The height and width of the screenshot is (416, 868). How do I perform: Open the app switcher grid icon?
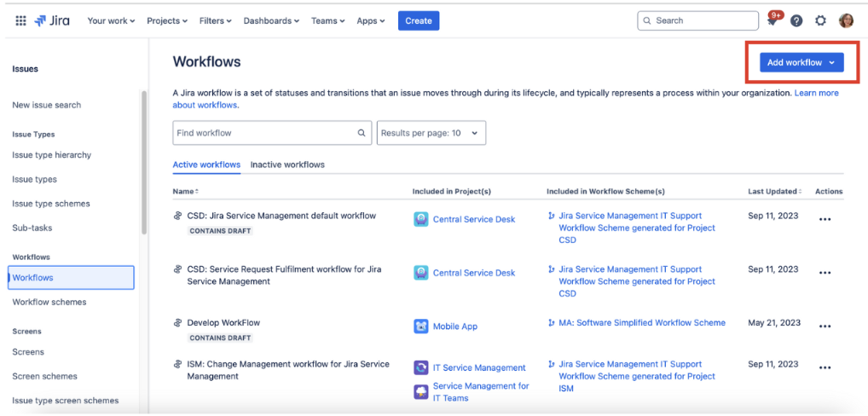20,21
